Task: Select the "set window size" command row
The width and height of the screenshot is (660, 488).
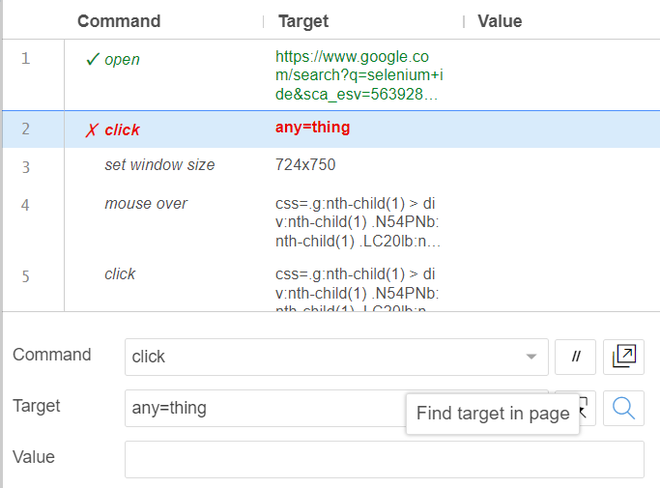Action: (159, 164)
